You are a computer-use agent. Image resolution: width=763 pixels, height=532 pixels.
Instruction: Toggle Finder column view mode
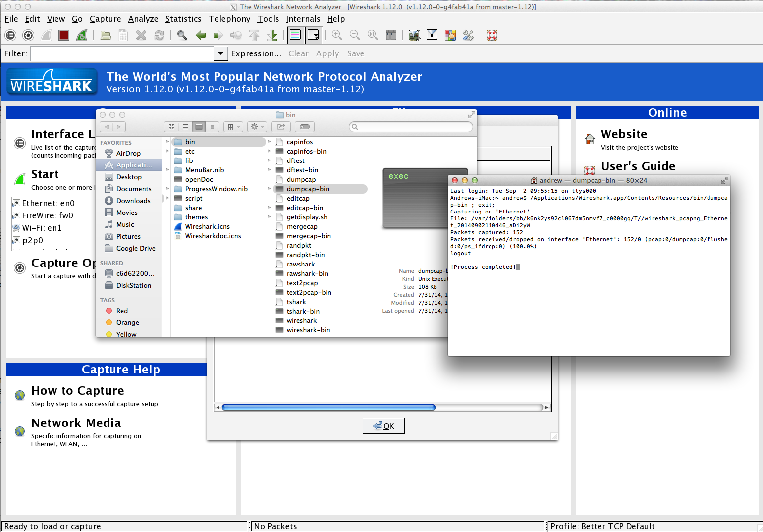tap(199, 126)
